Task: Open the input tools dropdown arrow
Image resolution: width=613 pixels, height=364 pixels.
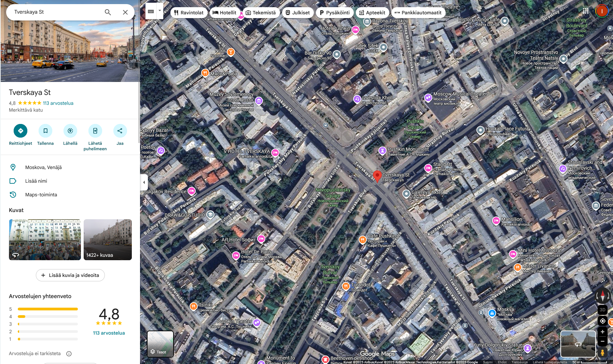Action: pyautogui.click(x=159, y=12)
